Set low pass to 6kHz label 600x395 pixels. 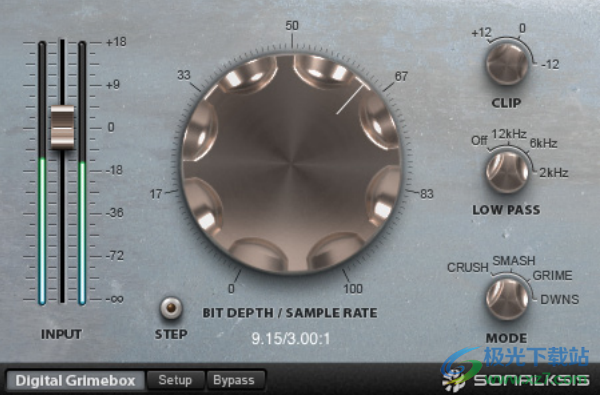(543, 143)
